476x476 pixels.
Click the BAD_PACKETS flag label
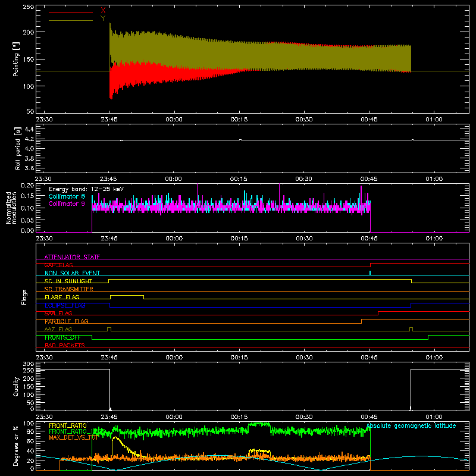coord(65,345)
